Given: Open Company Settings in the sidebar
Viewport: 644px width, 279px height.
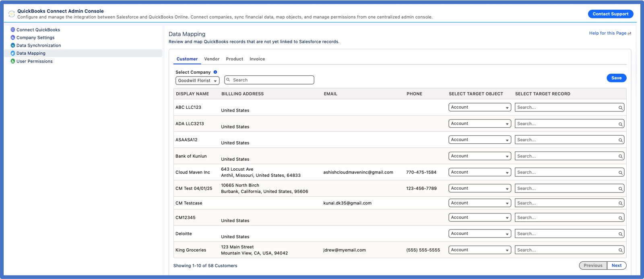Looking at the screenshot, I should (35, 37).
